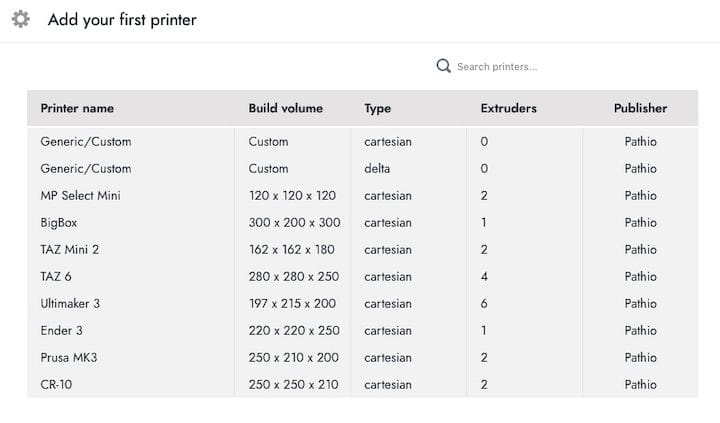Pick the BigBox printer row
The image size is (720, 423).
(59, 223)
